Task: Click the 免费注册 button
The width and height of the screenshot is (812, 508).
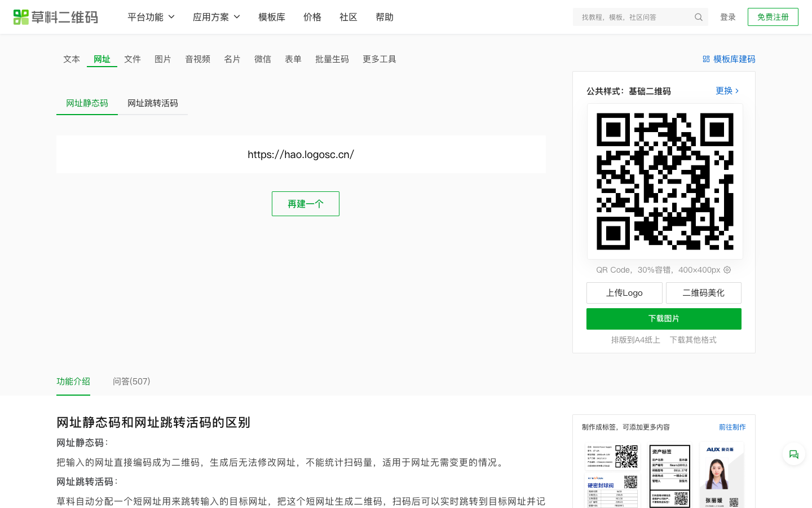Action: pyautogui.click(x=773, y=17)
